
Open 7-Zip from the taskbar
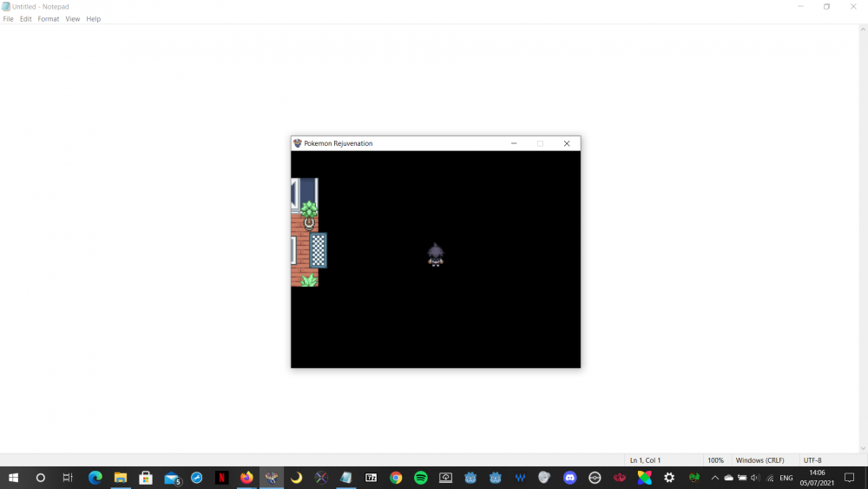click(x=371, y=478)
